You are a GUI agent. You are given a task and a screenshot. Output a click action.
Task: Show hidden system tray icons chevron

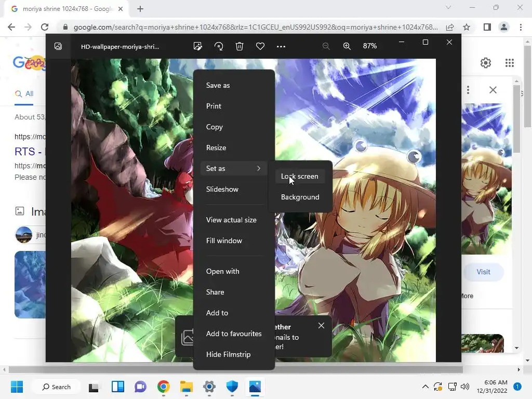point(425,387)
